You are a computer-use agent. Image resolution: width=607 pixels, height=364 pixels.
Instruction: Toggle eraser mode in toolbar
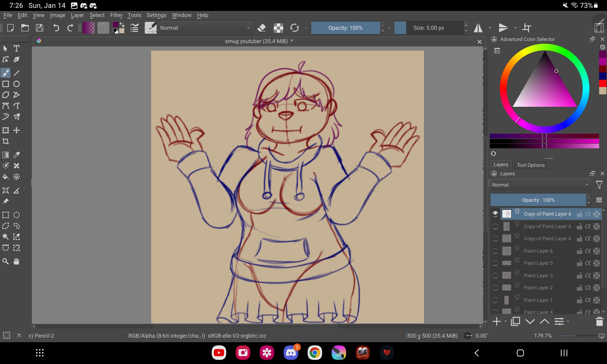coord(261,28)
